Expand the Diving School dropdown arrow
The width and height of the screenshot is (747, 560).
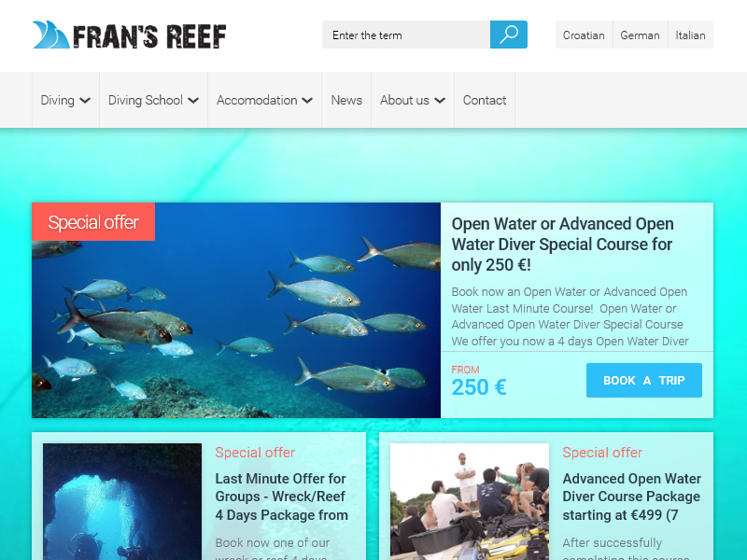(193, 101)
